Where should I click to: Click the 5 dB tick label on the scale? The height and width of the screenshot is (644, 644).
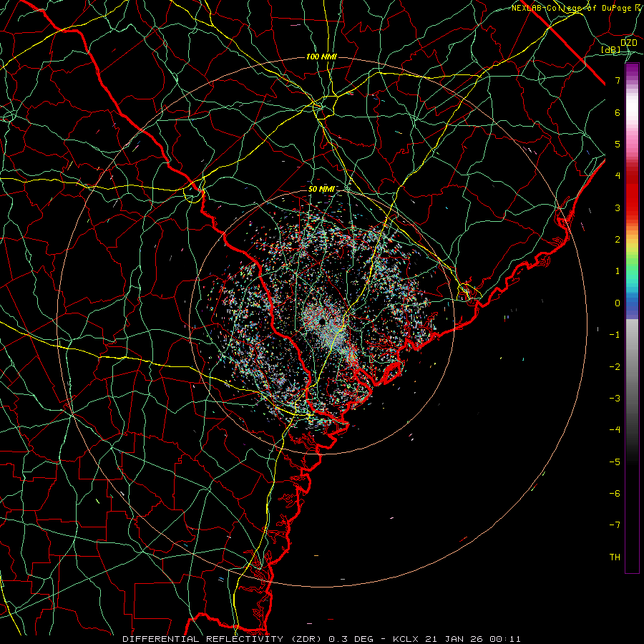[618, 144]
